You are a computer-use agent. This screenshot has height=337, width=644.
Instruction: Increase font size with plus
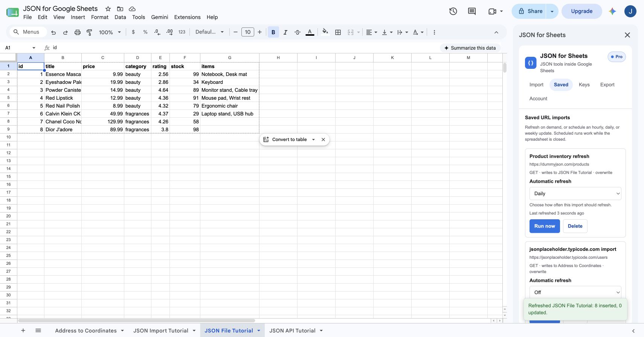coord(259,32)
